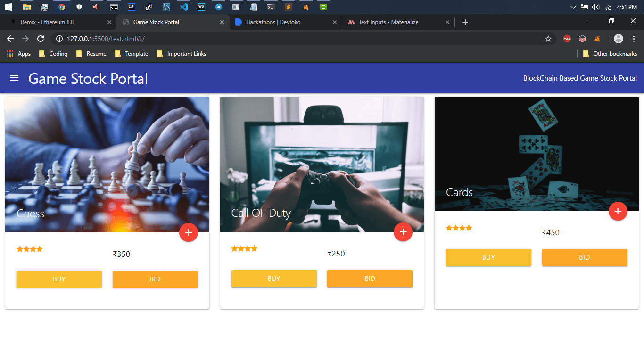Click the ₹350 price on the Chess card
Screen dimensions: 644x362
pyautogui.click(x=121, y=255)
